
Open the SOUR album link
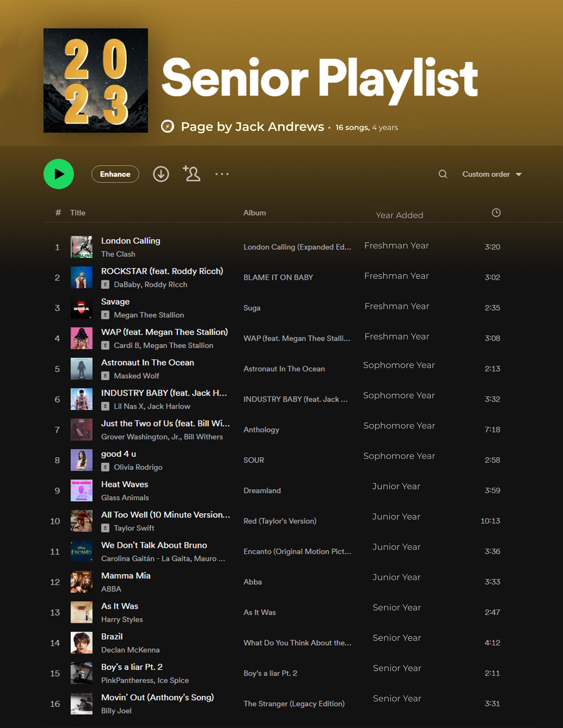253,460
